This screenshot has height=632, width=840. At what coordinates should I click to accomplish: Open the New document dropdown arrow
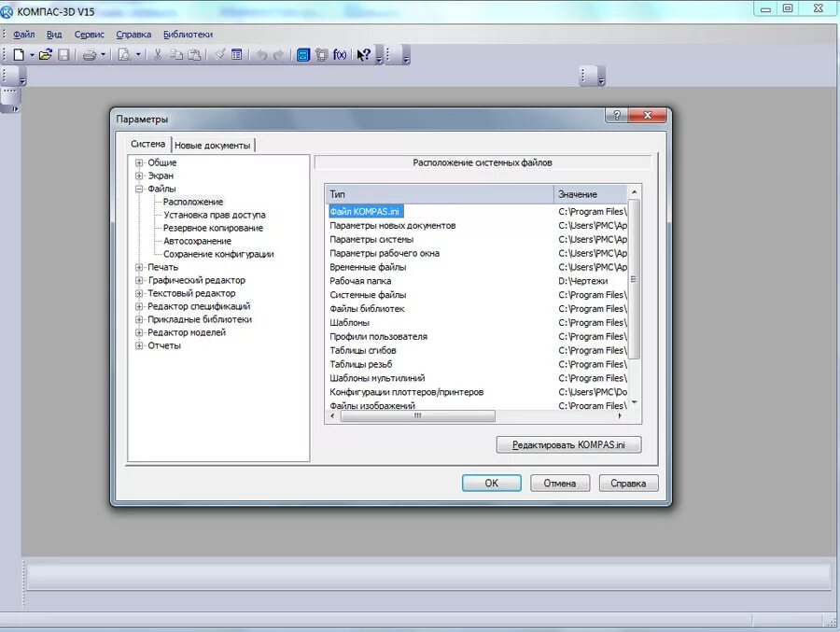tap(32, 55)
